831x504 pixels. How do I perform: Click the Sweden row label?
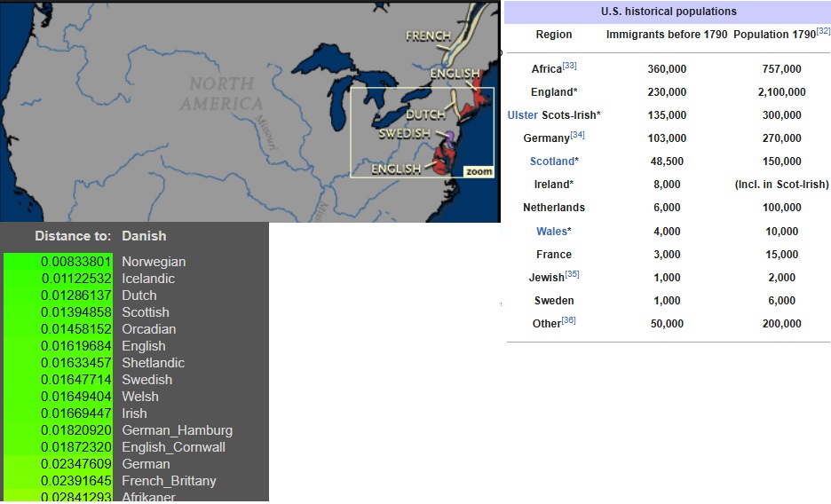pos(554,300)
